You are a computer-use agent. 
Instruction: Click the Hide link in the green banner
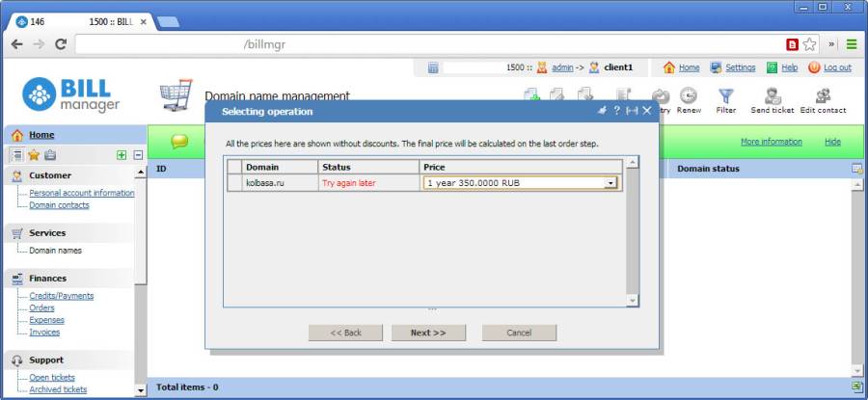[832, 142]
